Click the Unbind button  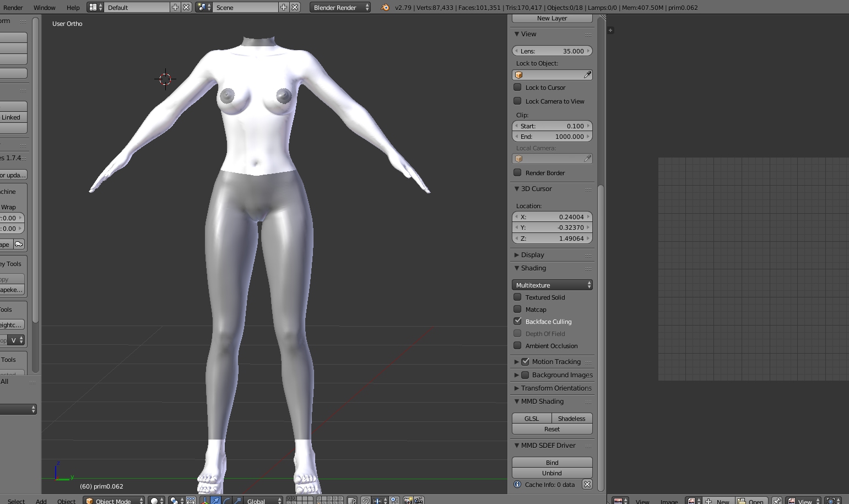552,473
